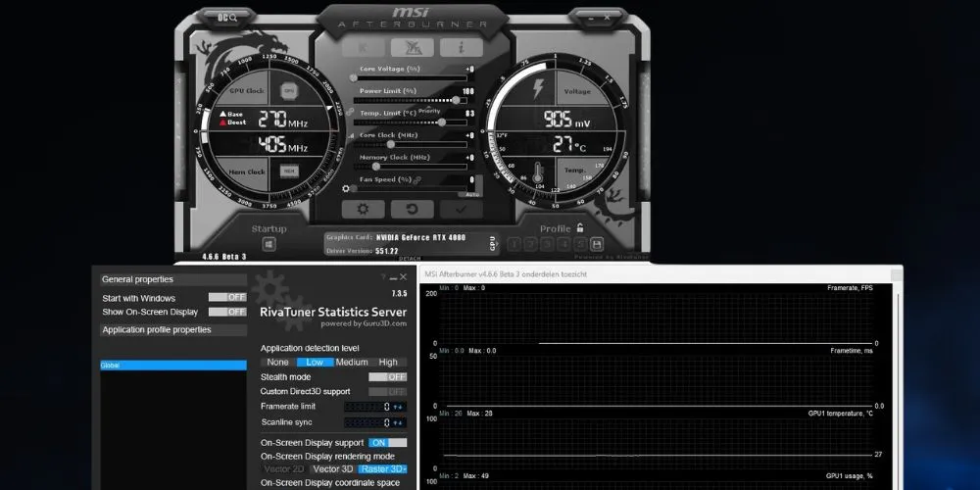Viewport: 980px width, 490px height.
Task: Reset settings with the circular arrow button
Action: coord(412,209)
